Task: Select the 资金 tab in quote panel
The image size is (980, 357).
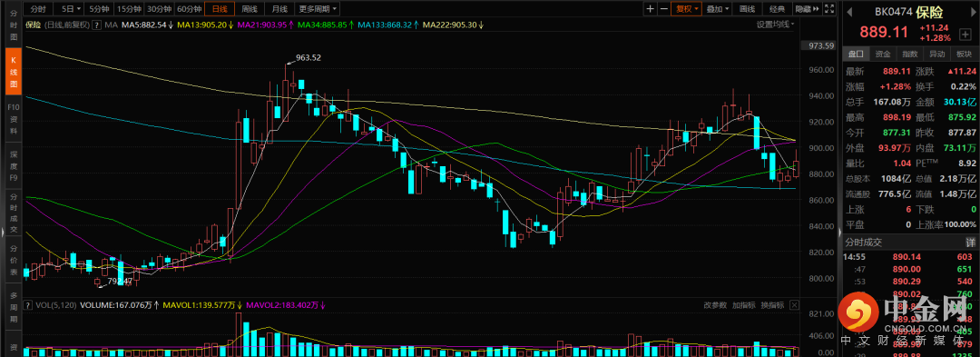Action: pos(883,54)
